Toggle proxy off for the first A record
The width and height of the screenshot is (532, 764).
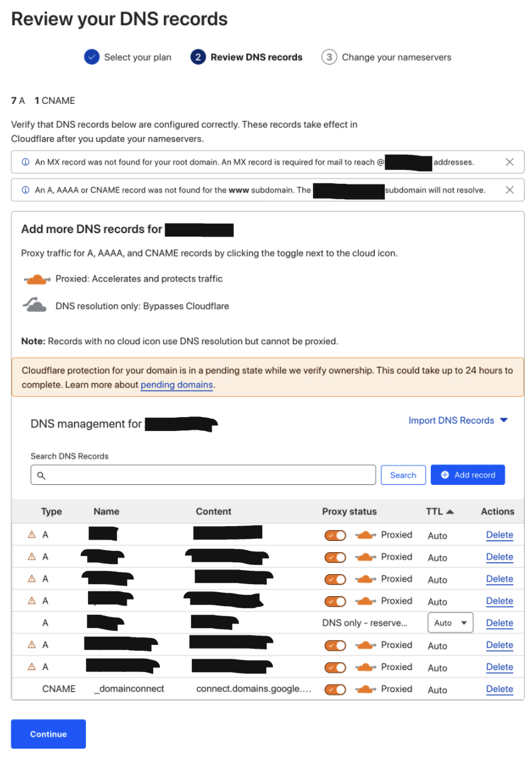click(x=335, y=536)
